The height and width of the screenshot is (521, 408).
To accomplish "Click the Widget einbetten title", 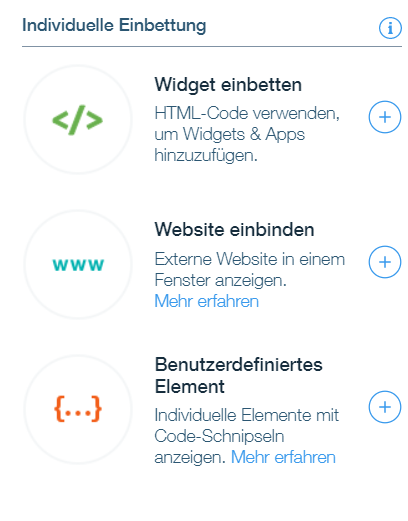I will pos(228,85).
